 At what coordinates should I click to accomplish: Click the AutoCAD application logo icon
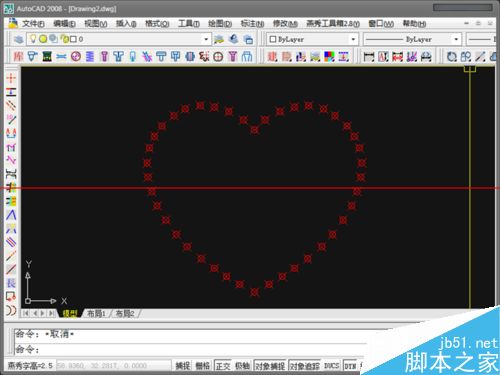point(9,8)
